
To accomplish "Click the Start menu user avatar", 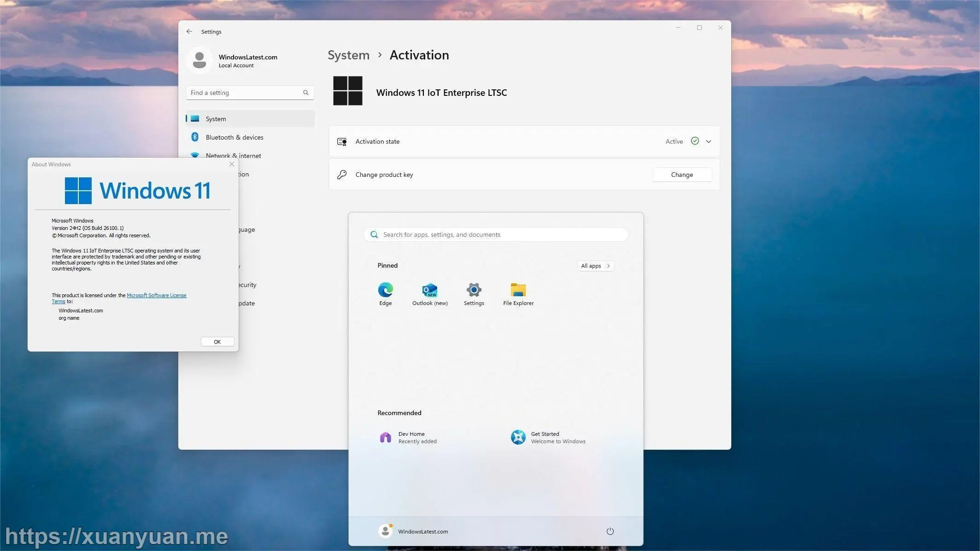I will click(385, 531).
